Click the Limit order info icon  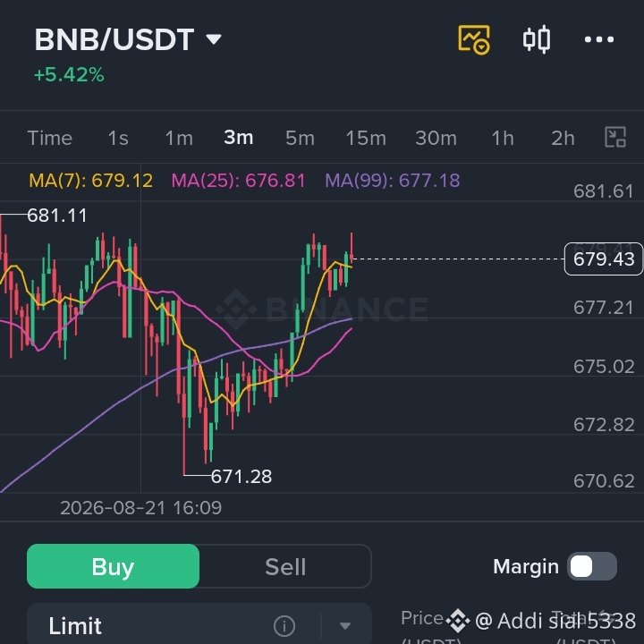[x=284, y=626]
